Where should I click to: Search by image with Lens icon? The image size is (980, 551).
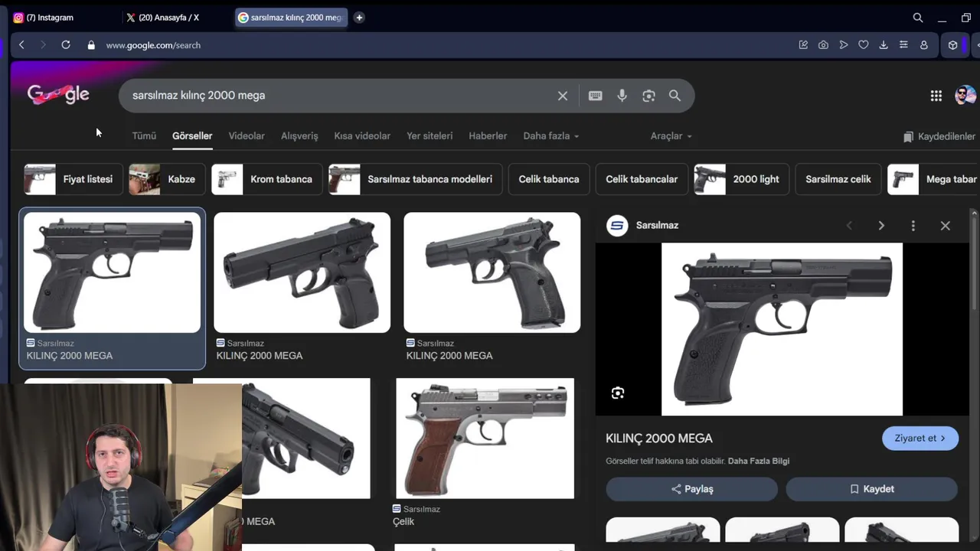tap(648, 96)
